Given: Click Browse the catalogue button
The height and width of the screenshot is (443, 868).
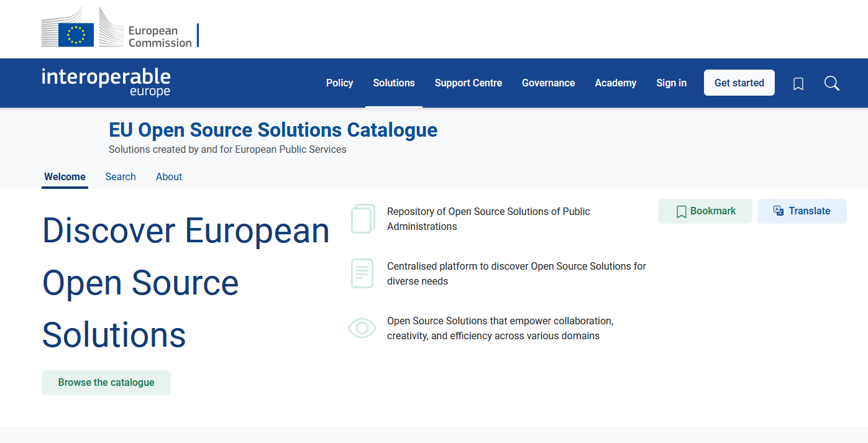Looking at the screenshot, I should [x=106, y=383].
